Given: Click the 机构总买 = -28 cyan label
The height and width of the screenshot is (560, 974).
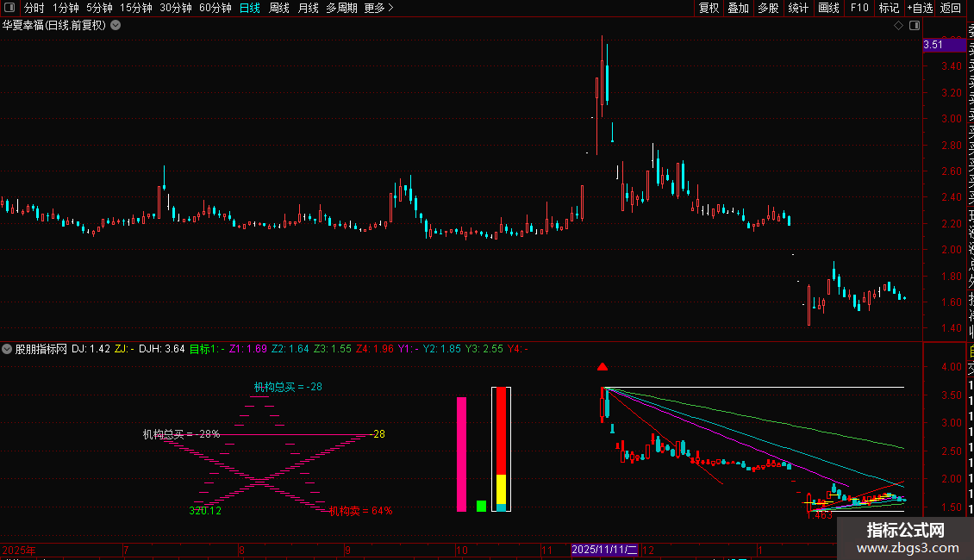Looking at the screenshot, I should coord(288,387).
